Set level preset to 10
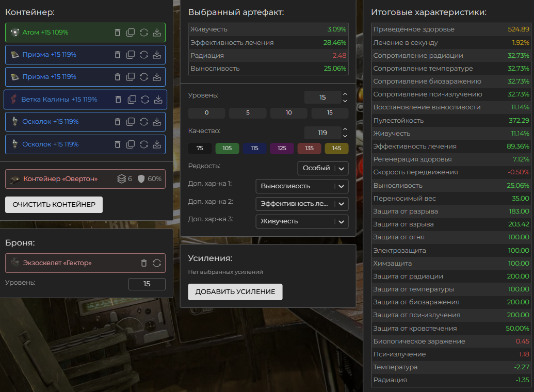 289,113
